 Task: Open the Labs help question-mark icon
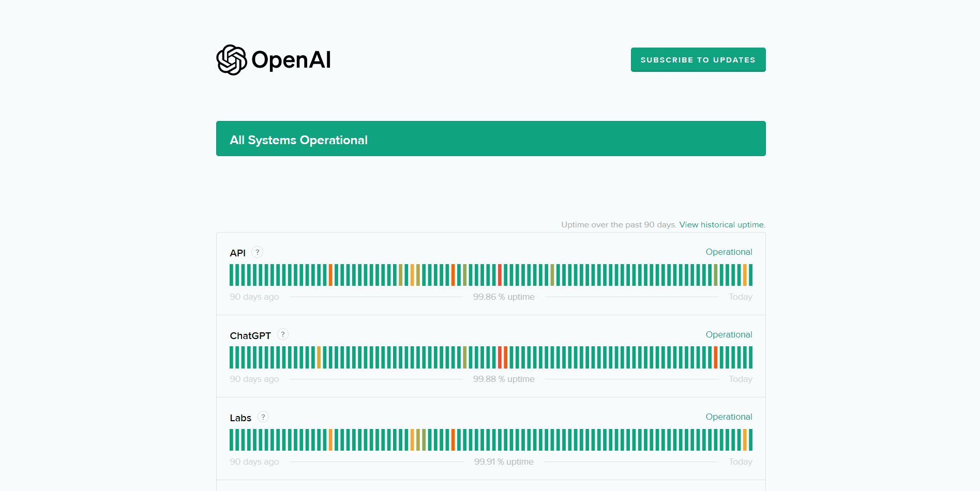point(263,417)
